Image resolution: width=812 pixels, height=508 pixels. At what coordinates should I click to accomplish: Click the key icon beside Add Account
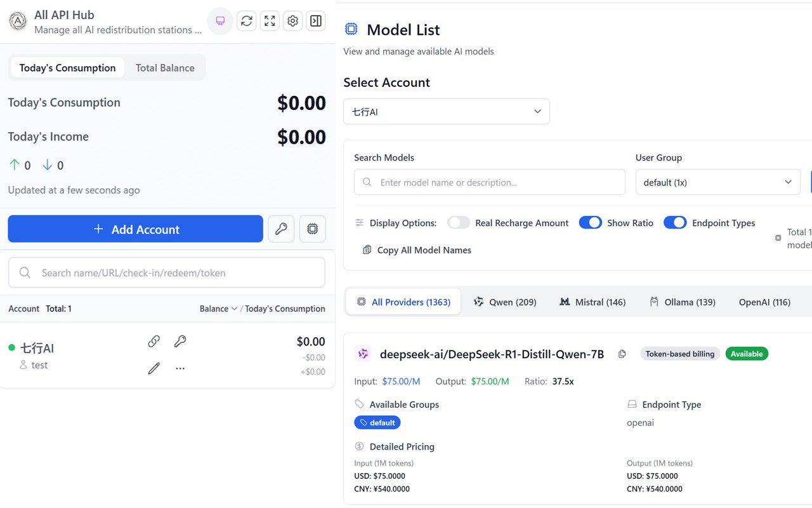tap(281, 229)
